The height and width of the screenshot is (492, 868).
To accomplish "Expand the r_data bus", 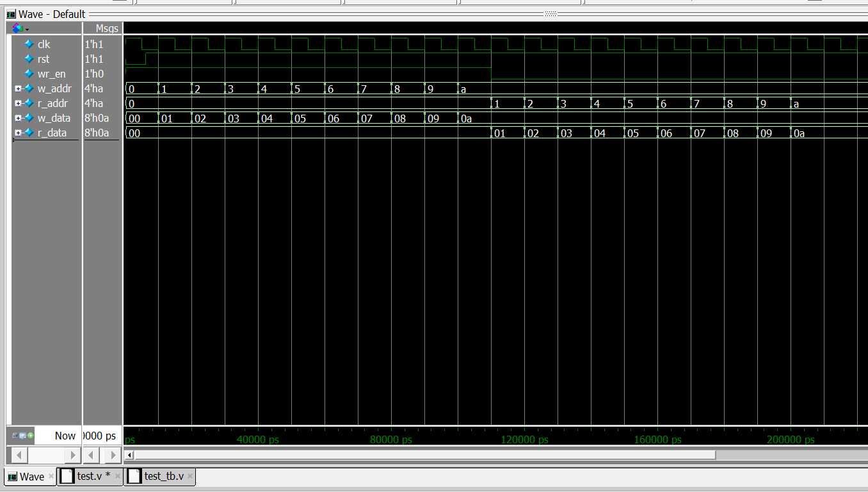I will pos(18,133).
